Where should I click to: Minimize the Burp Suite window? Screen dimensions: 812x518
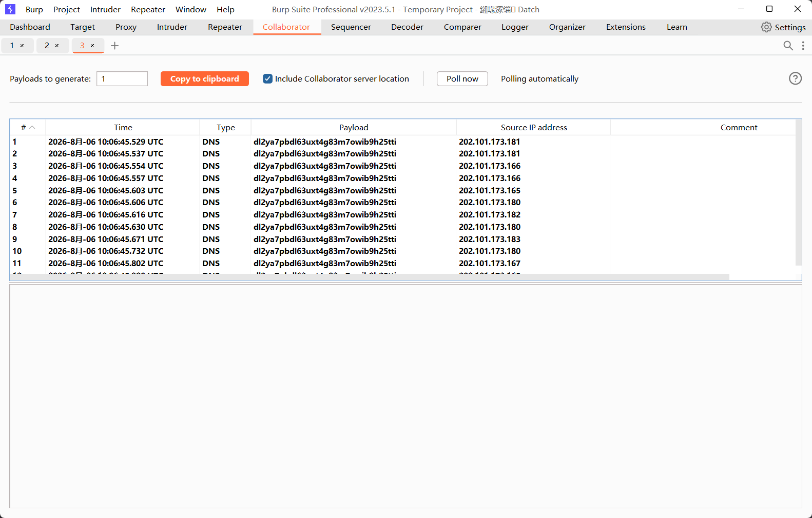pos(741,9)
